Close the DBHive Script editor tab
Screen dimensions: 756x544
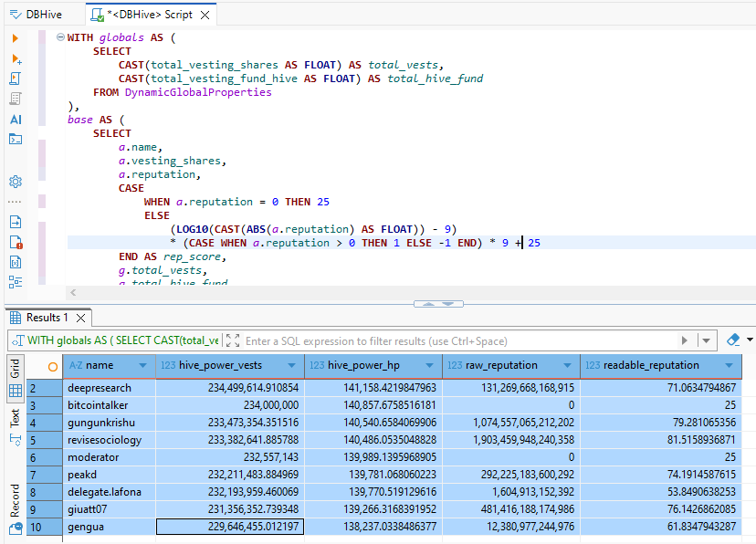coord(205,15)
